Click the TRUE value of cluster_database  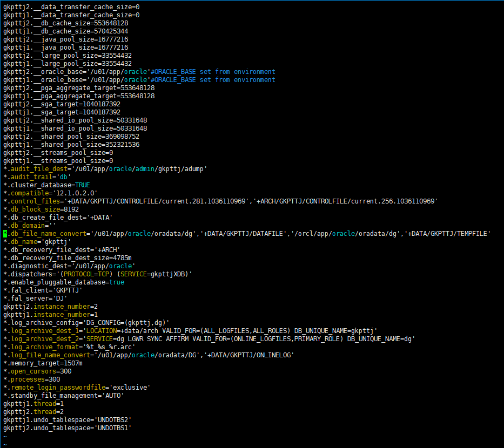[x=83, y=185]
